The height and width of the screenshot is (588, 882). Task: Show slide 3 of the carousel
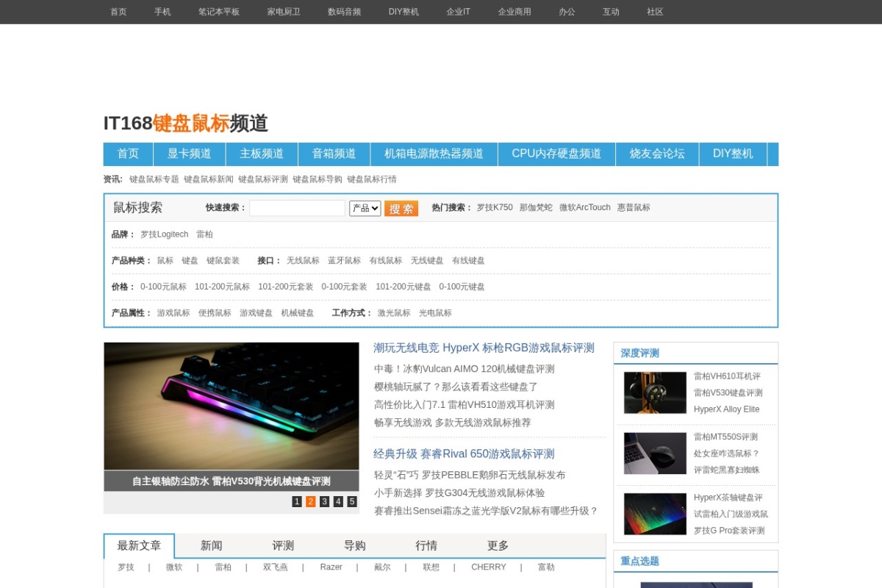pos(324,502)
